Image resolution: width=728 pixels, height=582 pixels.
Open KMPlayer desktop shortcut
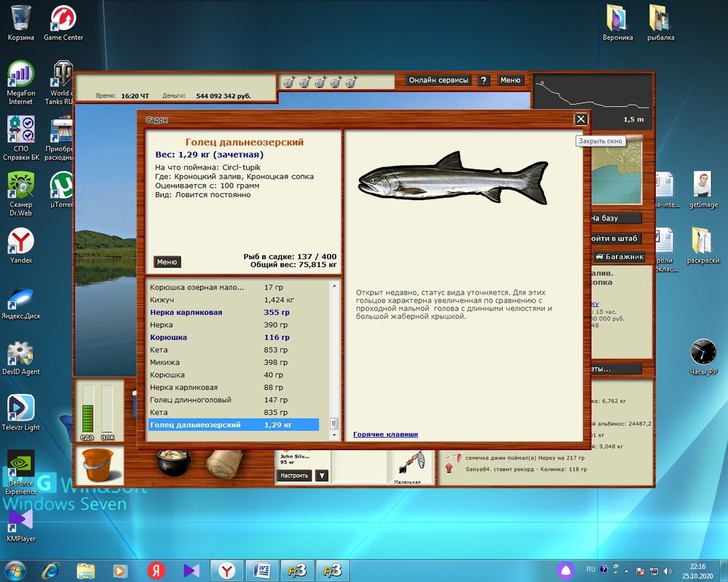coord(20,523)
